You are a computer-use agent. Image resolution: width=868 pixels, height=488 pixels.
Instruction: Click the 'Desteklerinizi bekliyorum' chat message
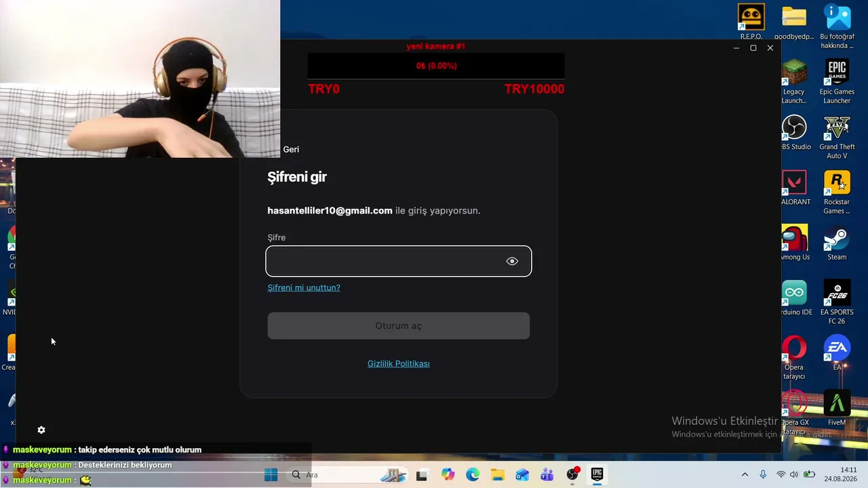click(x=125, y=465)
